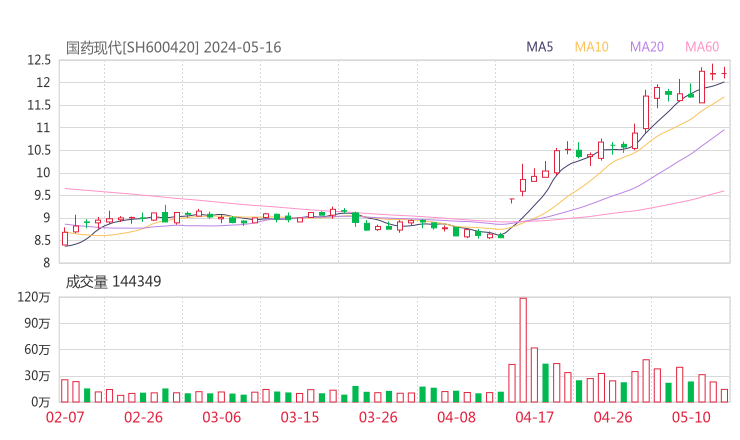Click the 12.5 price axis label
This screenshot has width=740, height=440.
click(39, 60)
